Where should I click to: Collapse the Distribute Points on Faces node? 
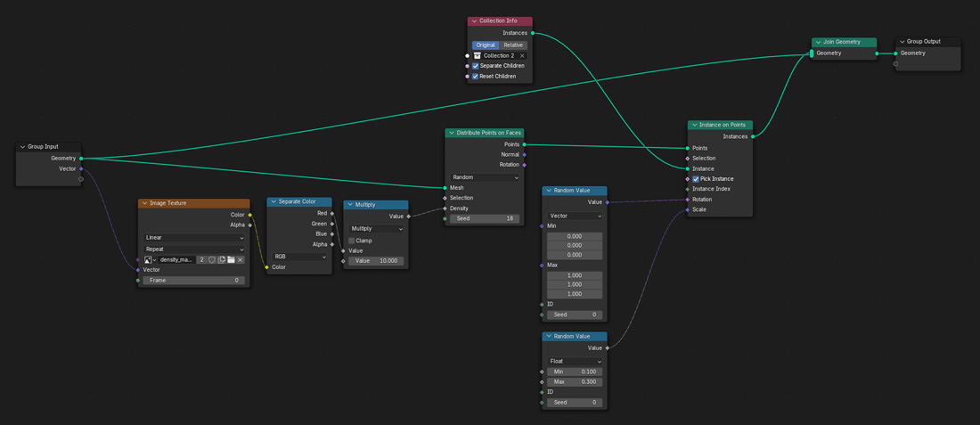452,133
